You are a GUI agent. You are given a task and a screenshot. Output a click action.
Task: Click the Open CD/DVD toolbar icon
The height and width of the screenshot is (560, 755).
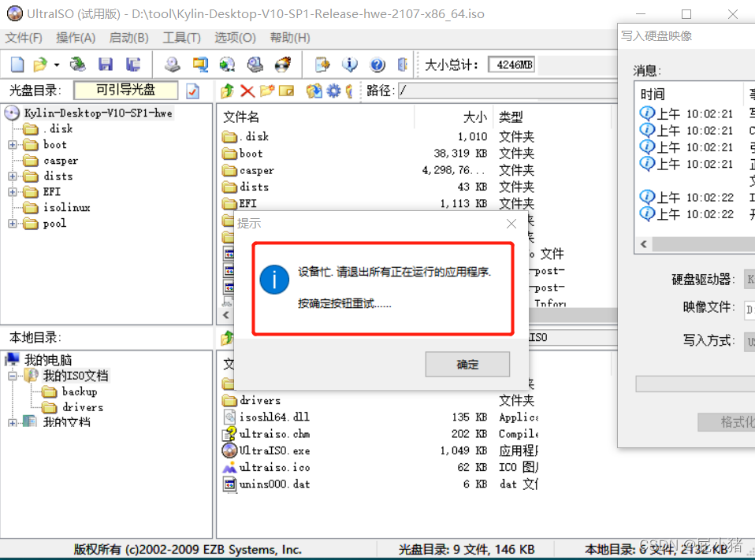coord(77,65)
